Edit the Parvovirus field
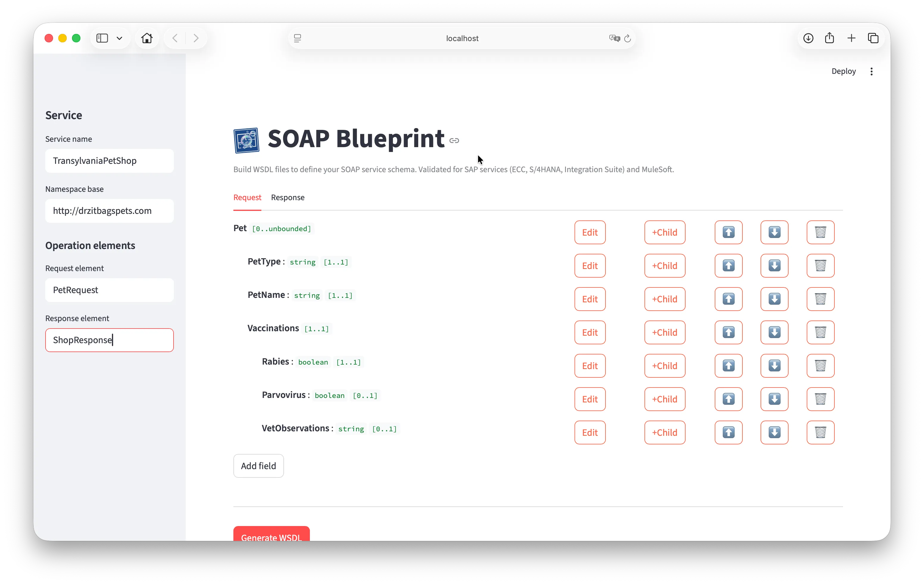The height and width of the screenshot is (585, 924). click(x=590, y=399)
